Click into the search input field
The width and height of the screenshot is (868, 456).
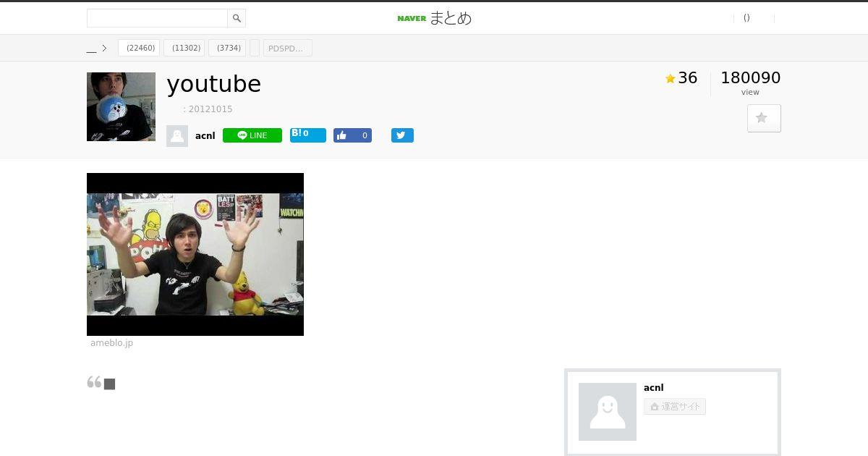(158, 18)
